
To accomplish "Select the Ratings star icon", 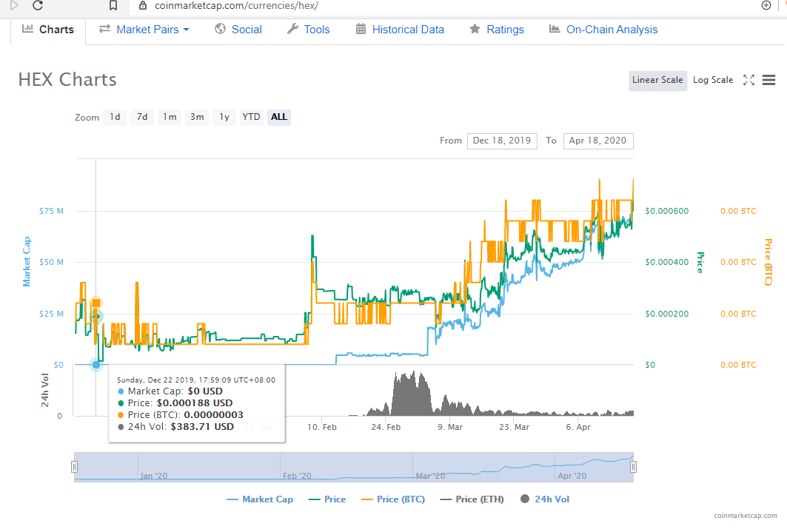I will point(474,30).
